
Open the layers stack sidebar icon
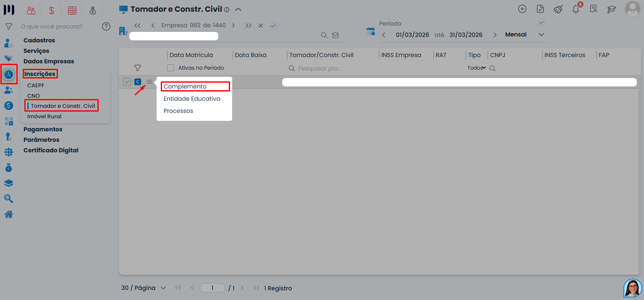click(x=8, y=183)
